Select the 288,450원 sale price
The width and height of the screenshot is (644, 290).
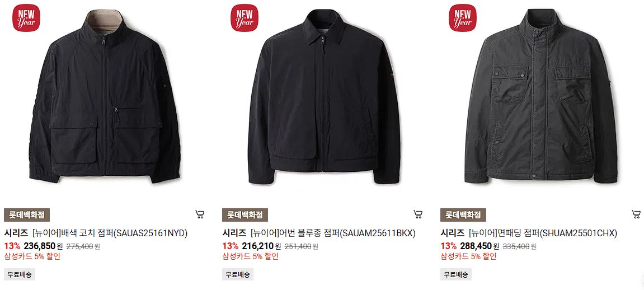480,246
